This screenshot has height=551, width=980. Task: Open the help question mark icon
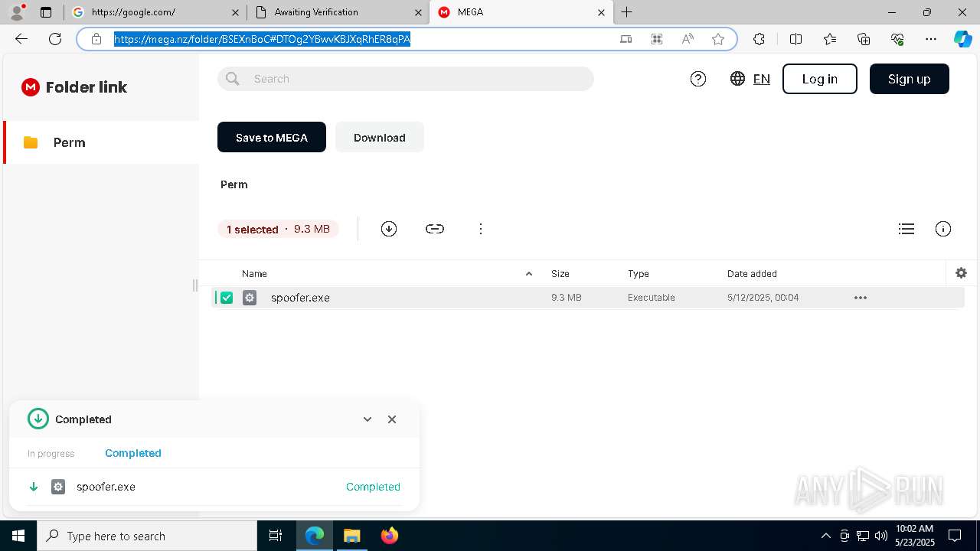point(698,79)
